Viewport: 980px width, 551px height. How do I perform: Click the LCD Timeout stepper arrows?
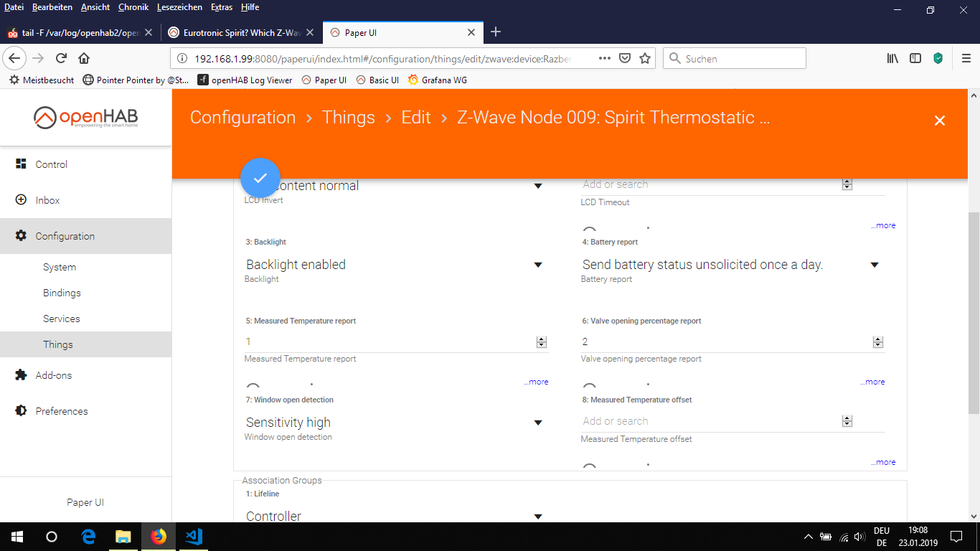point(847,184)
